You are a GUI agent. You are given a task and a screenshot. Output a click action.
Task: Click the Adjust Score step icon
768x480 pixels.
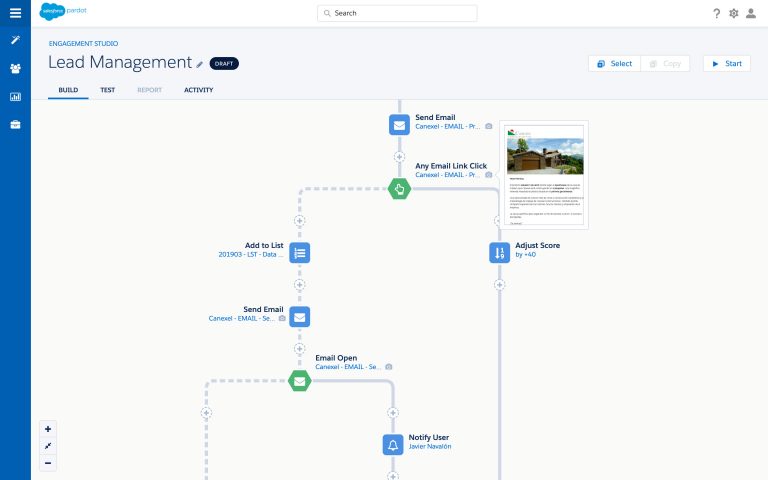(x=499, y=252)
